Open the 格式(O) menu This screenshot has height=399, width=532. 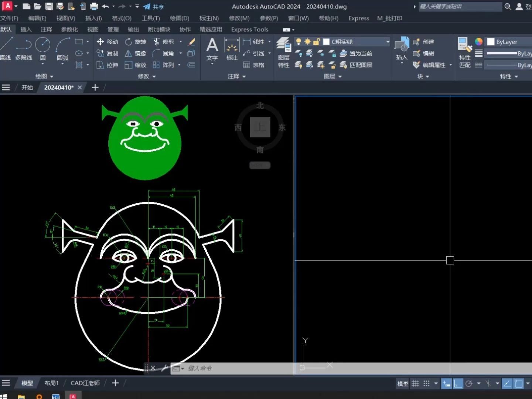coord(122,18)
